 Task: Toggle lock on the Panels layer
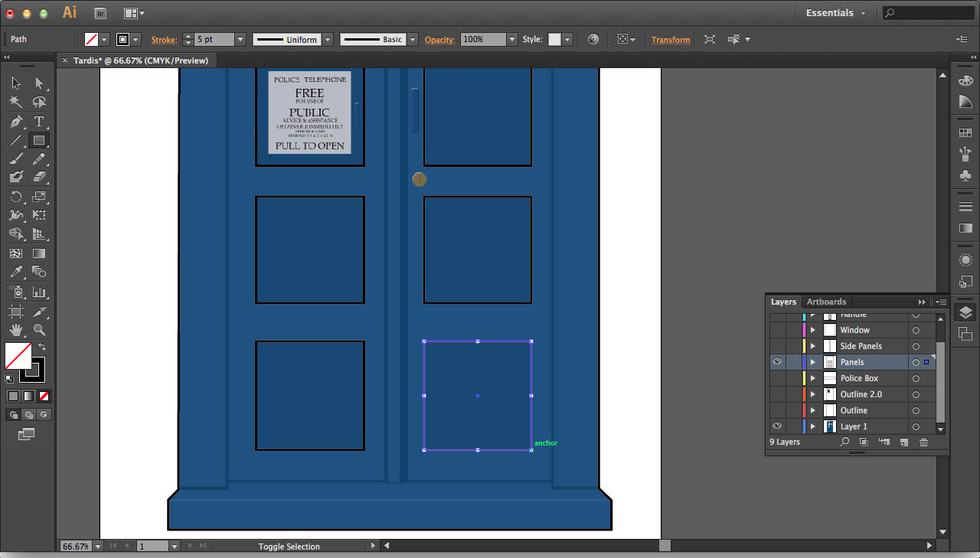(793, 362)
